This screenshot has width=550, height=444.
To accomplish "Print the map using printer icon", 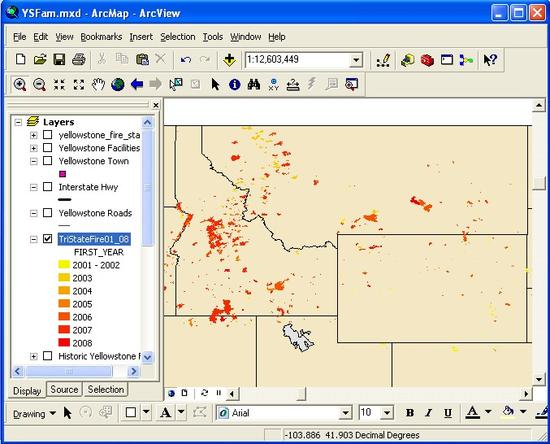I will click(x=79, y=59).
